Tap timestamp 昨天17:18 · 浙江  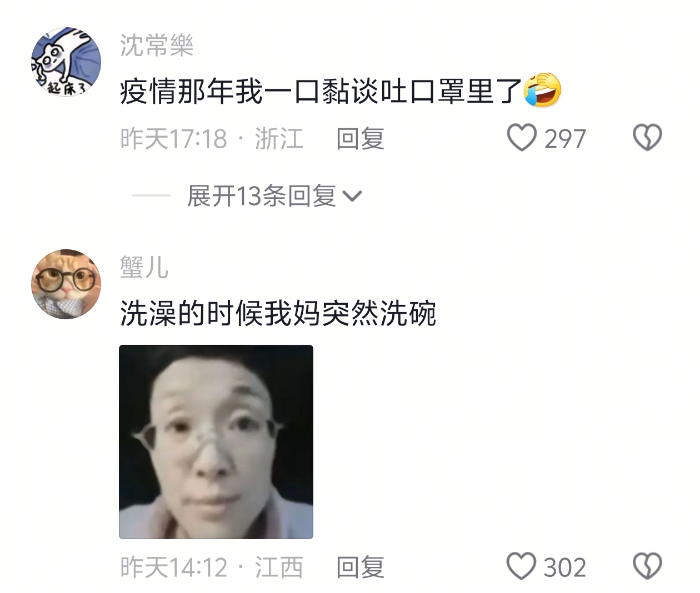tap(212, 138)
